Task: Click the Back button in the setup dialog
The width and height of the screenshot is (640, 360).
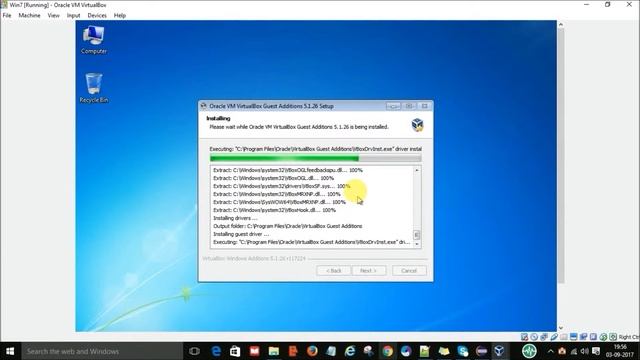Action: click(333, 271)
